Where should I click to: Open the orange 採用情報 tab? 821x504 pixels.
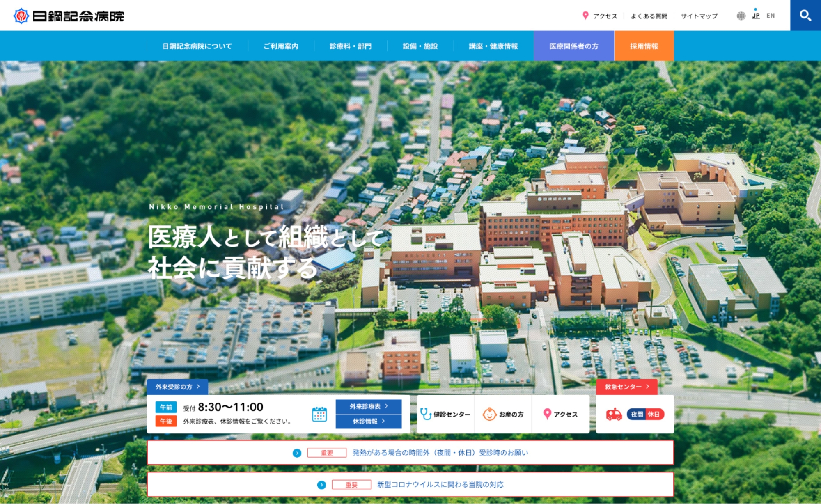pyautogui.click(x=644, y=46)
